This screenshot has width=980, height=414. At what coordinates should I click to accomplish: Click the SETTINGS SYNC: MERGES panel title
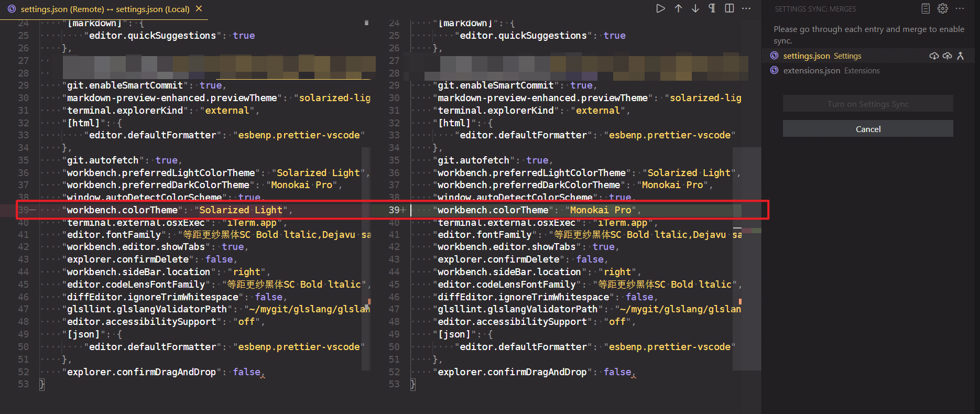pos(815,9)
